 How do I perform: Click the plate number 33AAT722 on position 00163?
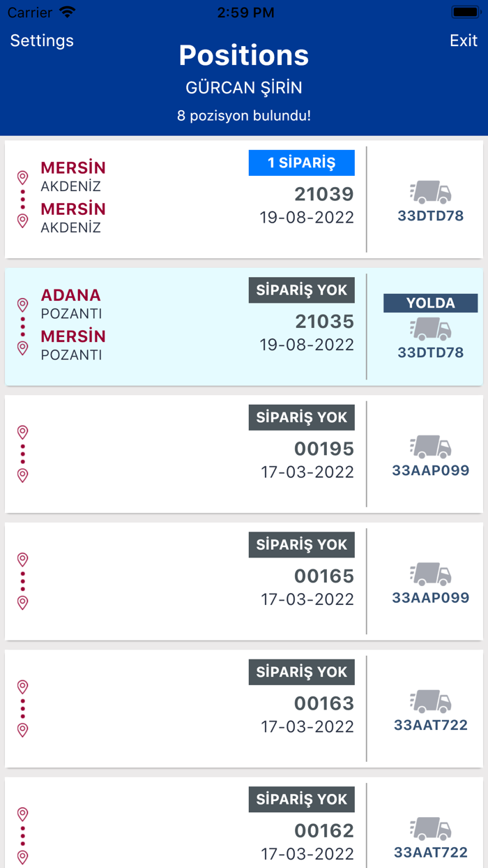tap(430, 725)
